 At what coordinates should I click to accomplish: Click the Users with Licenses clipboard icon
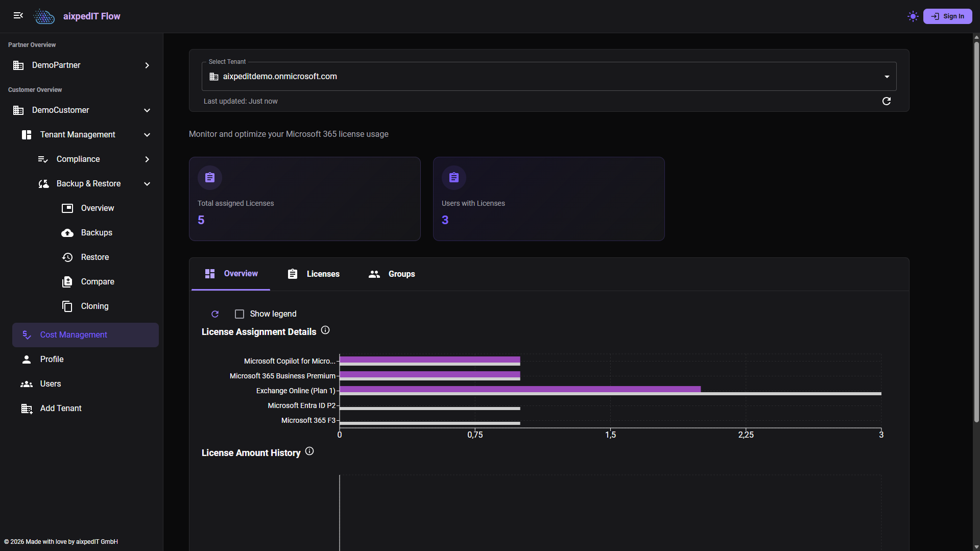pyautogui.click(x=454, y=178)
